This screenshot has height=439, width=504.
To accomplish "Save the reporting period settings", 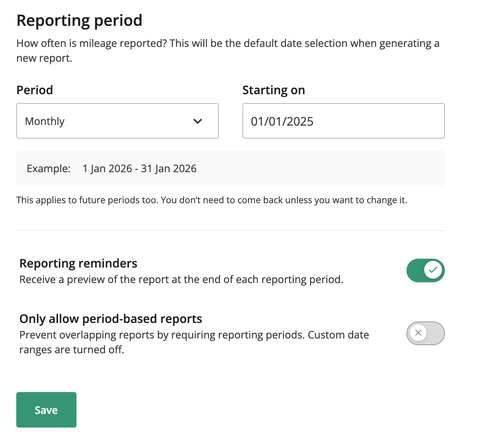I will point(46,409).
